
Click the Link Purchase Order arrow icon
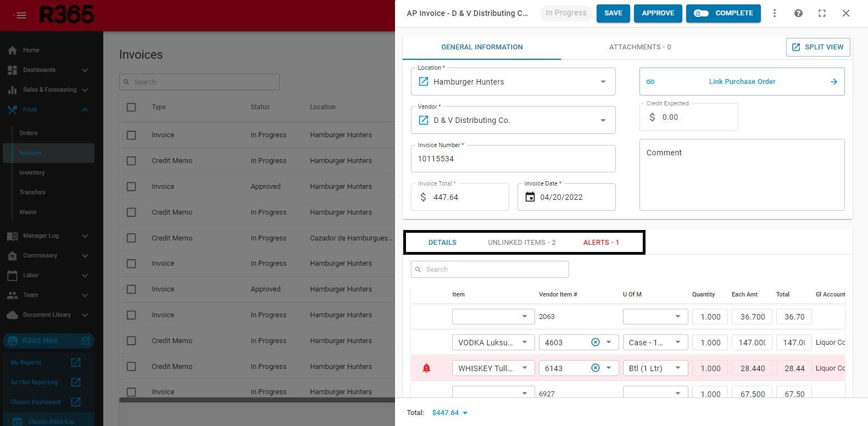point(833,82)
